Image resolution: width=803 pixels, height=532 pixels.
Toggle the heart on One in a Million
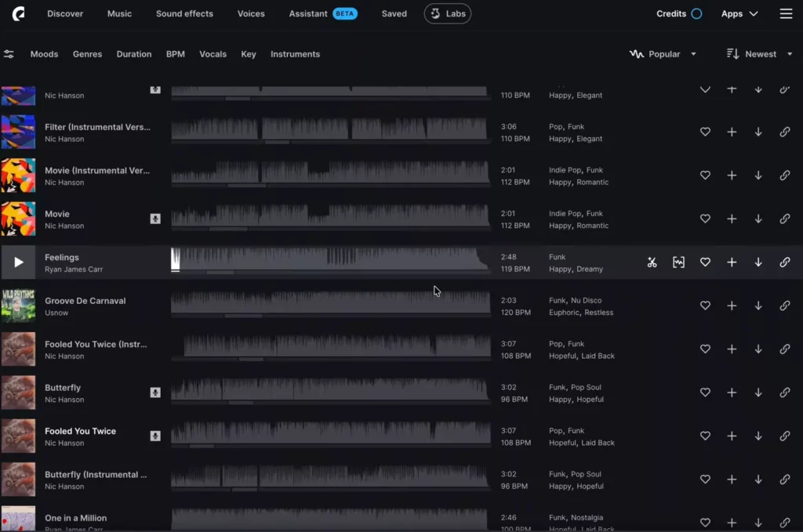pos(705,520)
